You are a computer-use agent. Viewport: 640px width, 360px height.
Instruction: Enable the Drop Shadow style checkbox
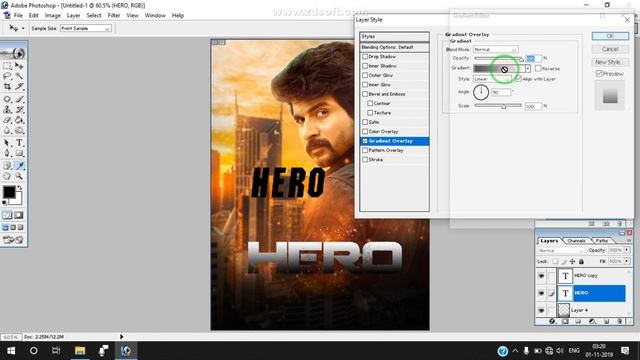tap(365, 57)
